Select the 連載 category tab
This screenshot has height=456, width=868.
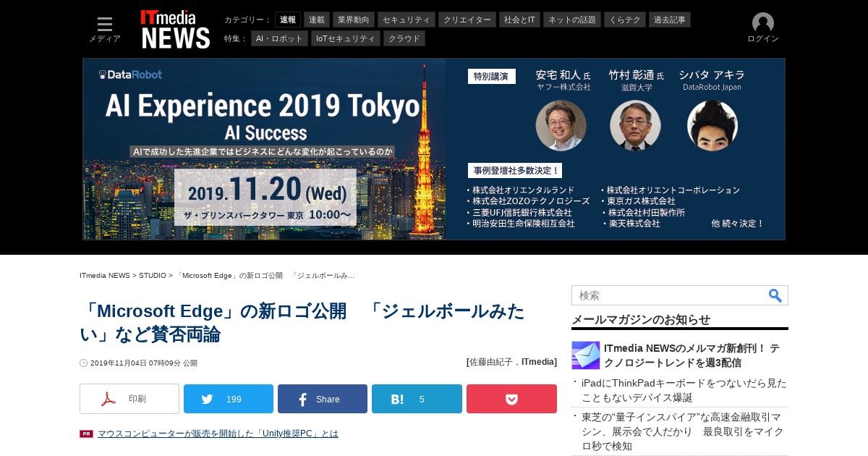[x=317, y=20]
